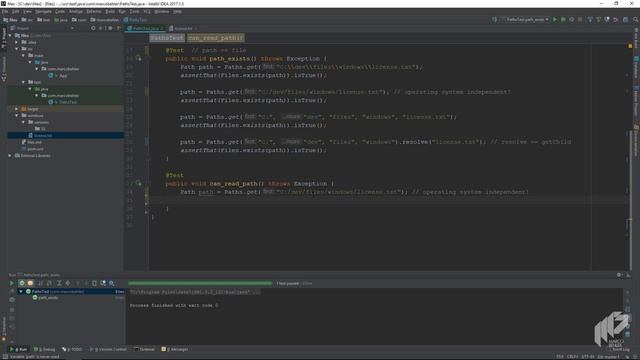
Task: Hide the Project panel with header icon
Action: (119, 28)
